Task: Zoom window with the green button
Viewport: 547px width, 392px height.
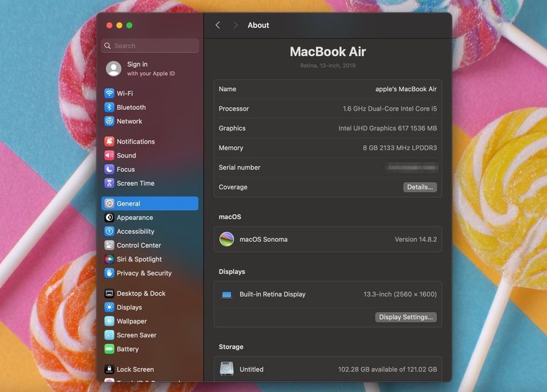Action: pyautogui.click(x=129, y=25)
